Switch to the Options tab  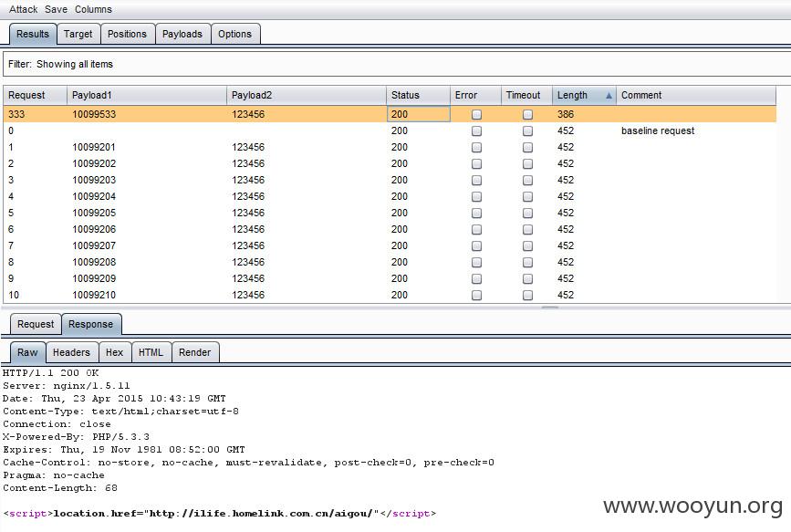(x=234, y=34)
